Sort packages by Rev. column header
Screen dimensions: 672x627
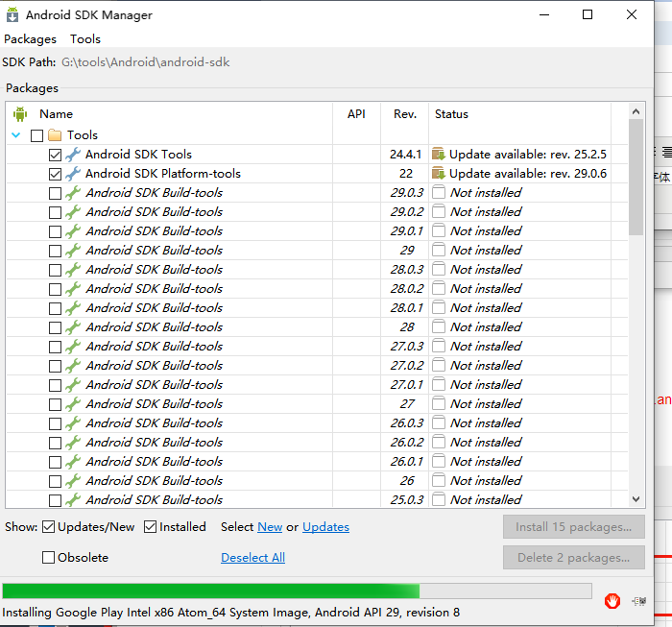[405, 114]
